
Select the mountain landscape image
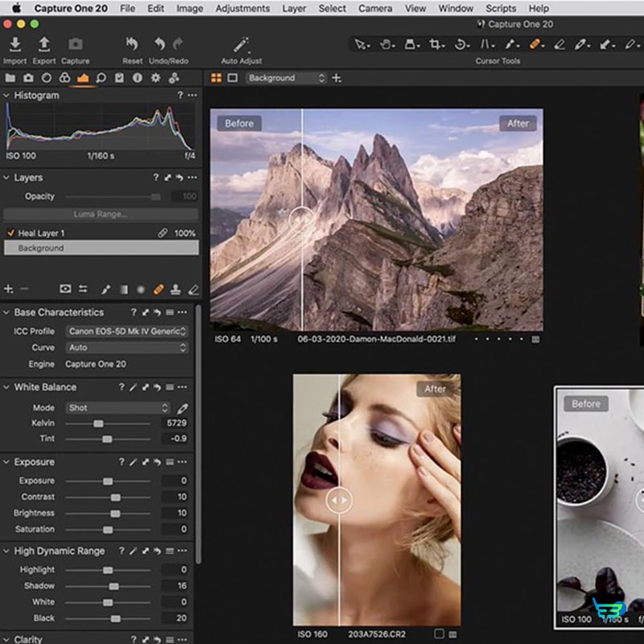click(376, 220)
